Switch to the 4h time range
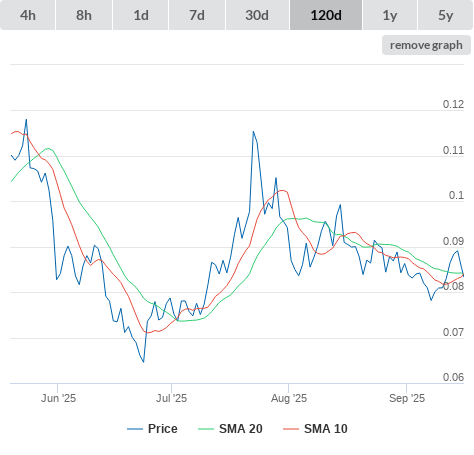Screen dimensions: 474x455 [x=28, y=15]
